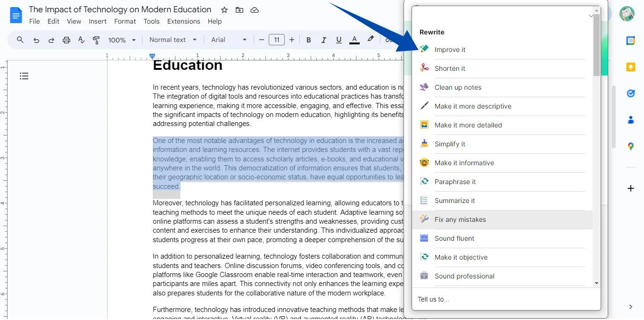Redo the last action
Viewport: 644px width, 320px height.
tap(51, 40)
